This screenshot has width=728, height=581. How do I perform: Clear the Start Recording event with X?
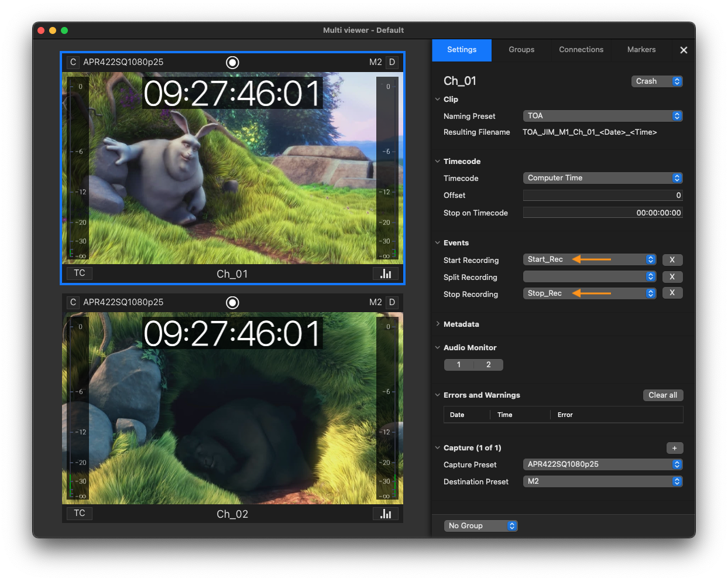(x=672, y=259)
